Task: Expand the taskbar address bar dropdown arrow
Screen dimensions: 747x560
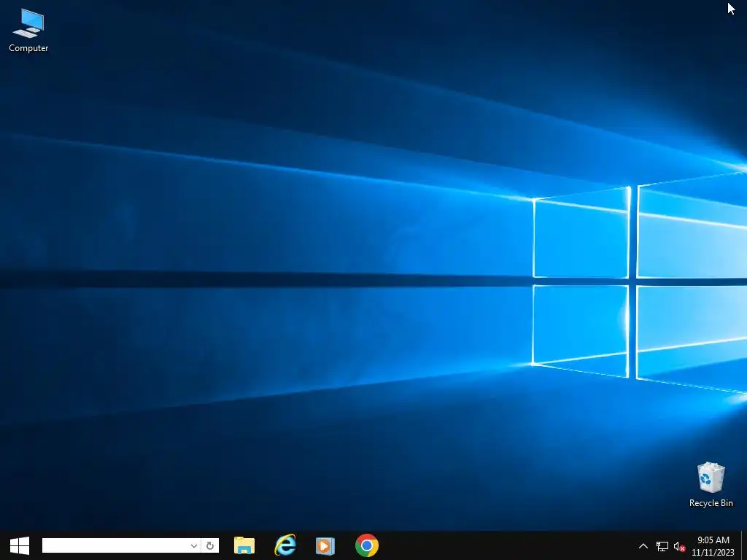Action: [194, 545]
